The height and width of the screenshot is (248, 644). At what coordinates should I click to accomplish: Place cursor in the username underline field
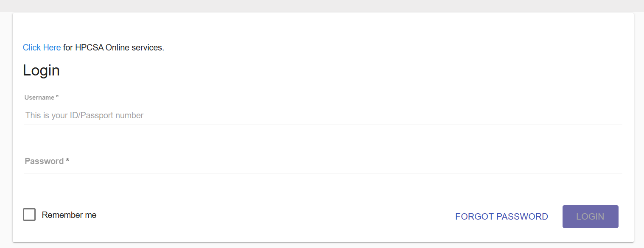[323, 115]
